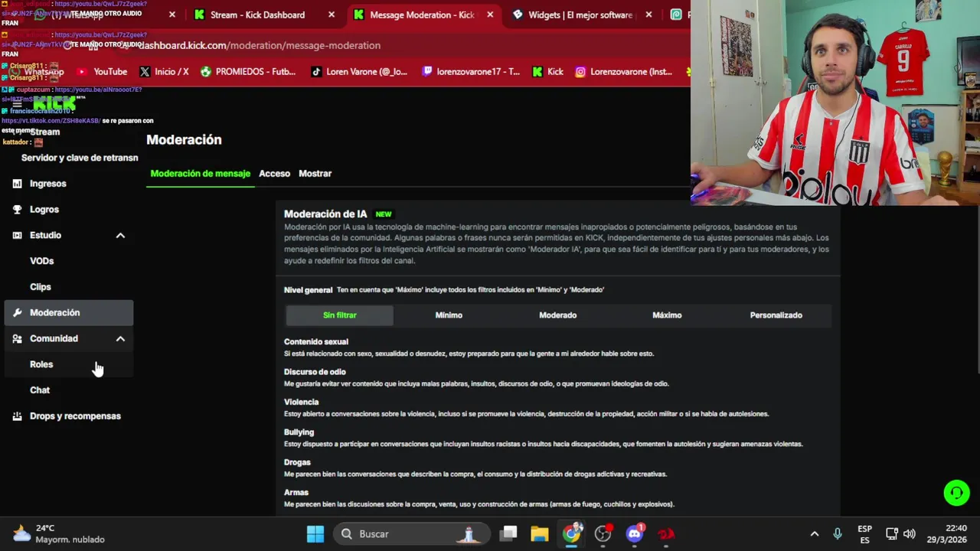This screenshot has height=551, width=980.
Task: Click the Bullying heading
Action: pyautogui.click(x=299, y=432)
